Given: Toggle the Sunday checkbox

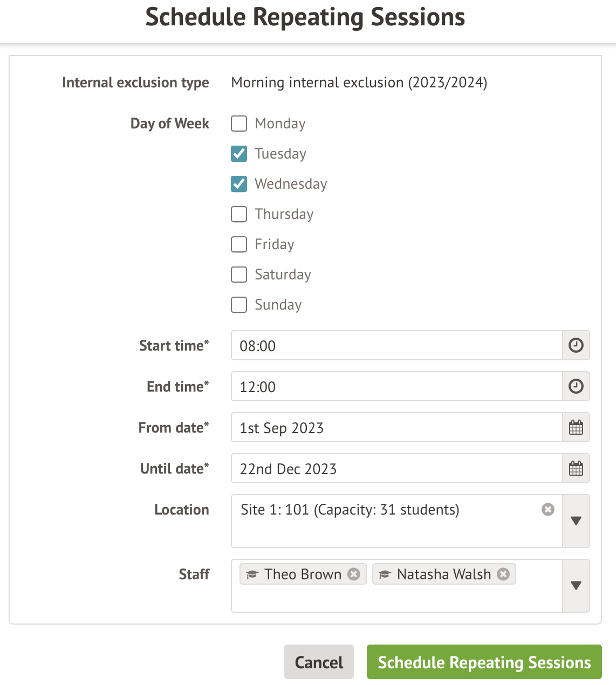Looking at the screenshot, I should tap(239, 305).
